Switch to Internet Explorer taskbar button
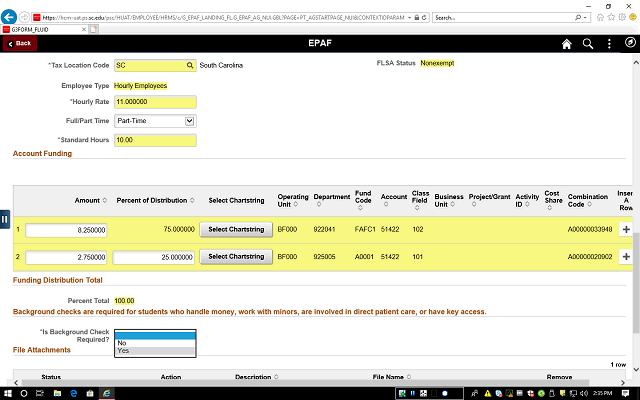640x400 pixels. point(107,393)
